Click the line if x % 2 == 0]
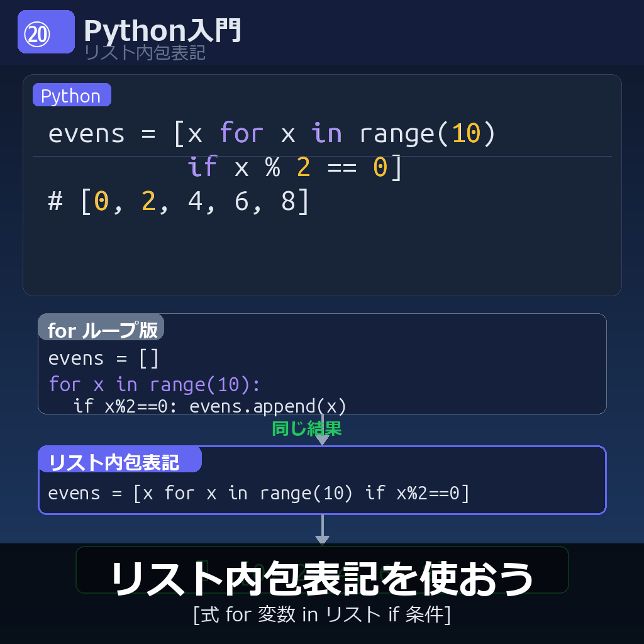 coord(294,167)
